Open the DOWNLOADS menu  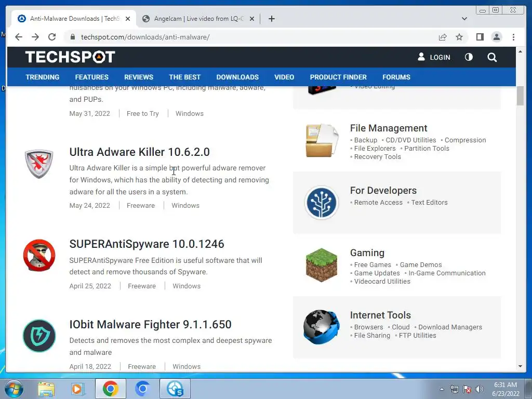pyautogui.click(x=237, y=77)
